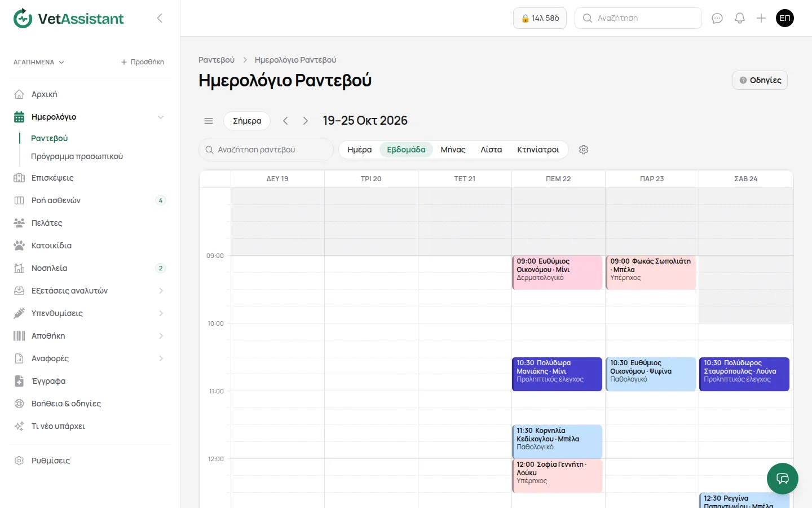Open Τι νέο υπάρχει in sidebar

point(90,426)
